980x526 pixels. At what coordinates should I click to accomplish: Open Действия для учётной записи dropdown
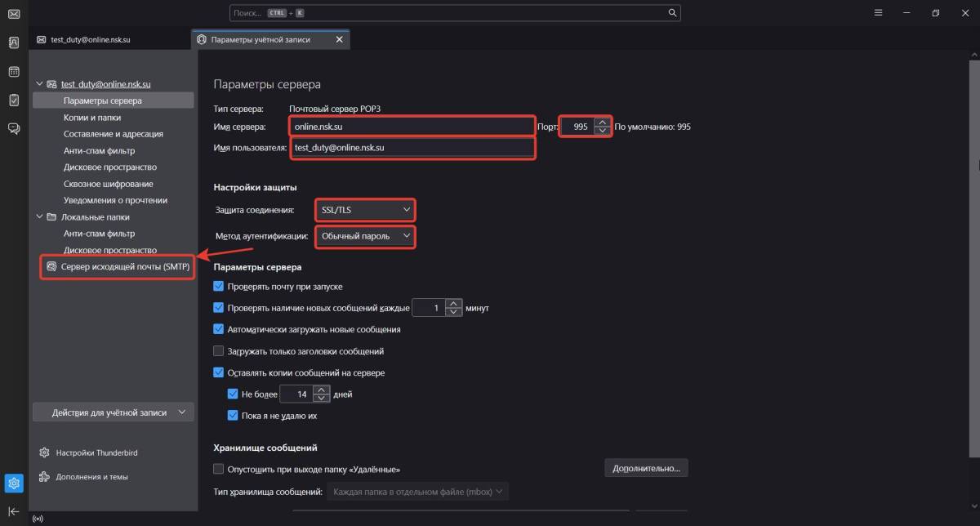point(114,412)
